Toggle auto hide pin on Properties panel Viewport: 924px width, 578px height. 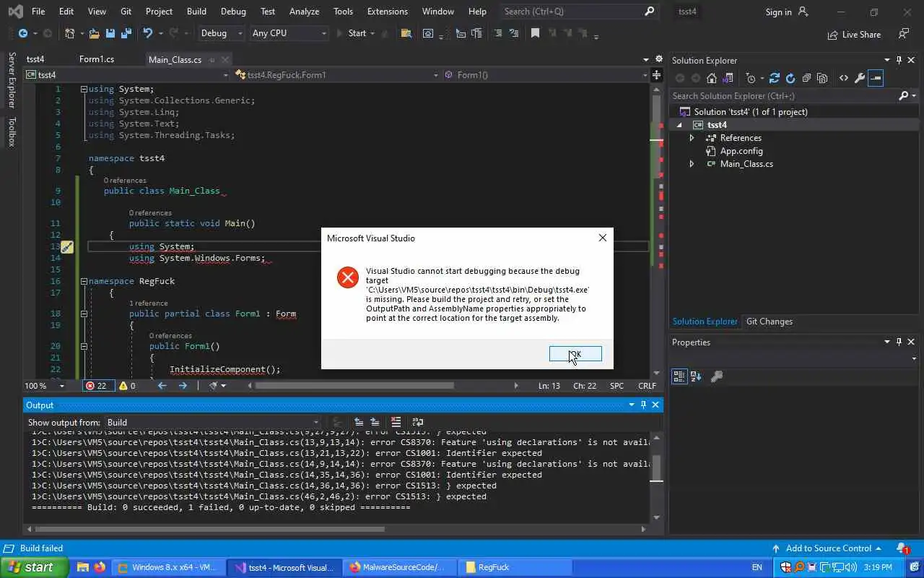coord(899,342)
